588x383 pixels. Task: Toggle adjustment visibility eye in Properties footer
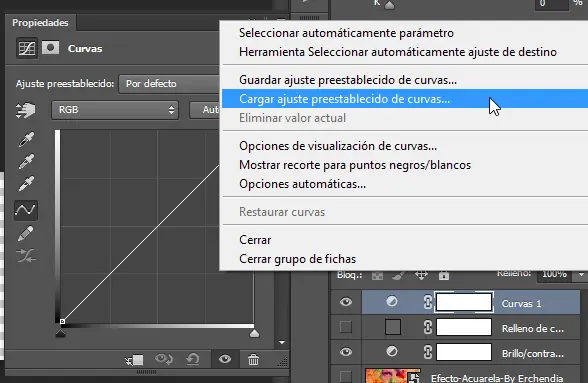point(225,359)
